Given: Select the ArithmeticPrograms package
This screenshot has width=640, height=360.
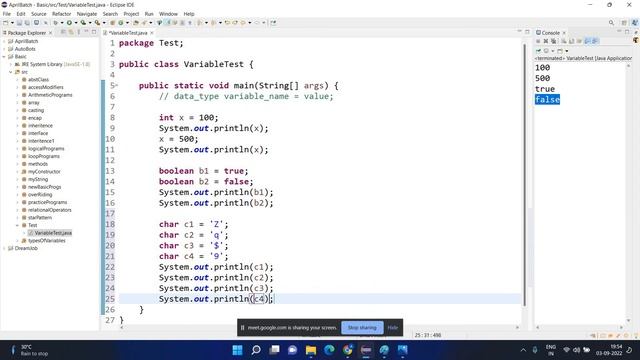Looking at the screenshot, I should pyautogui.click(x=50, y=95).
